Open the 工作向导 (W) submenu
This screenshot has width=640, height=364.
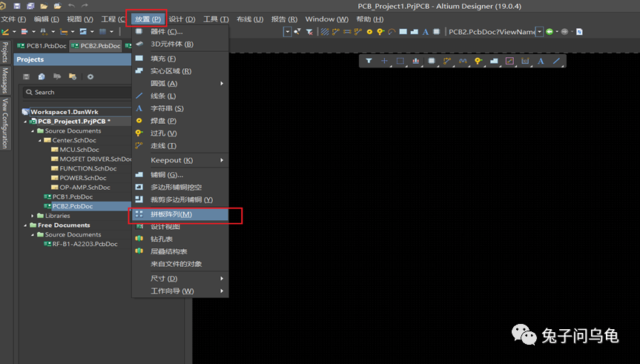point(180,291)
